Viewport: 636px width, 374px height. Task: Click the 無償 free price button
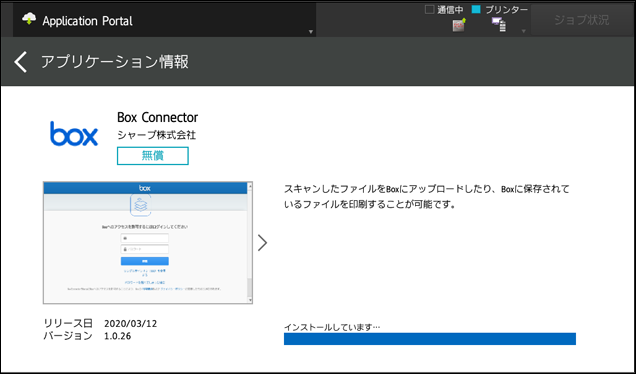153,156
